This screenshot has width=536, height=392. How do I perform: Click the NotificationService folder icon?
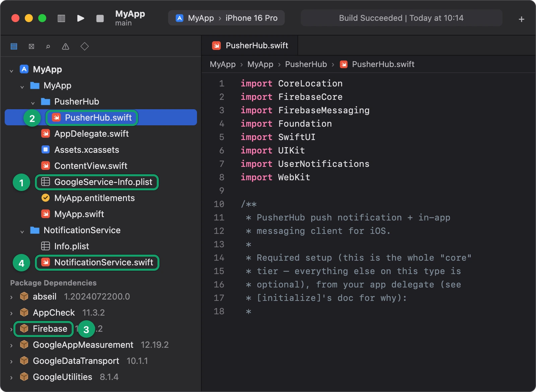point(35,230)
